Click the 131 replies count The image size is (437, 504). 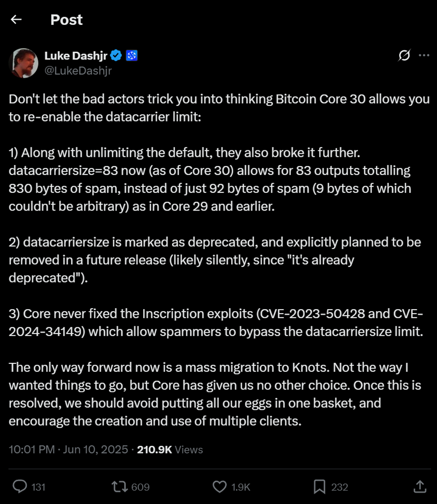click(x=38, y=487)
